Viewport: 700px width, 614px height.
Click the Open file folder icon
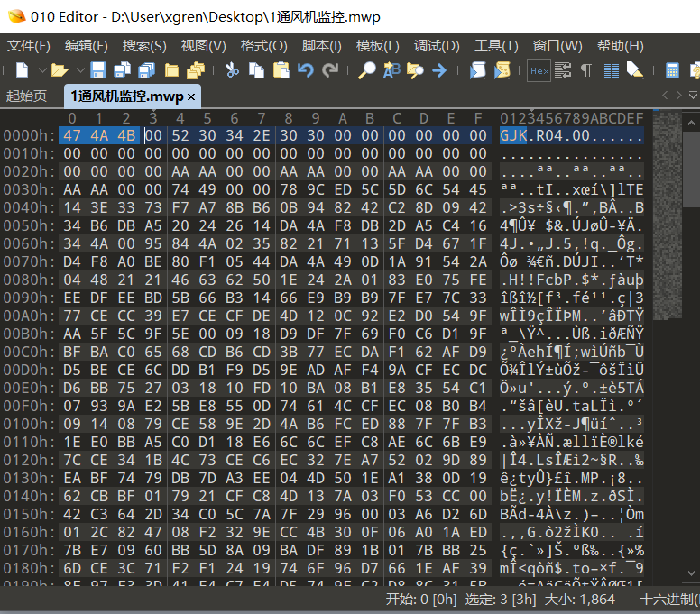[x=60, y=70]
